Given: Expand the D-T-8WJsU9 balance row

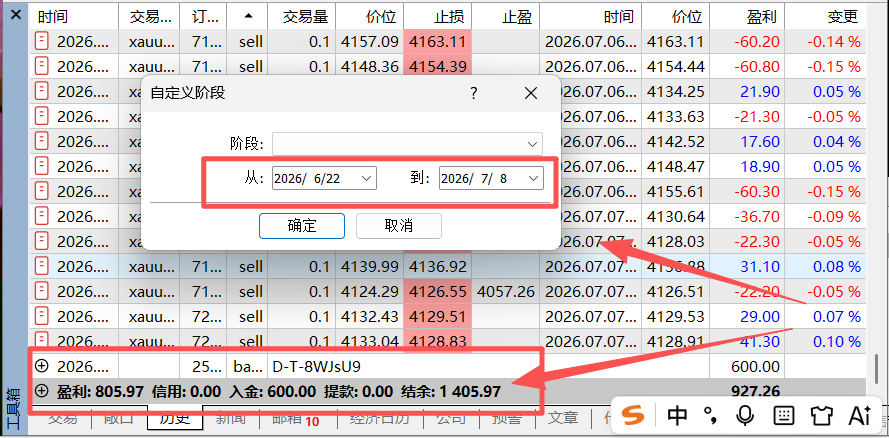Looking at the screenshot, I should coord(41,366).
